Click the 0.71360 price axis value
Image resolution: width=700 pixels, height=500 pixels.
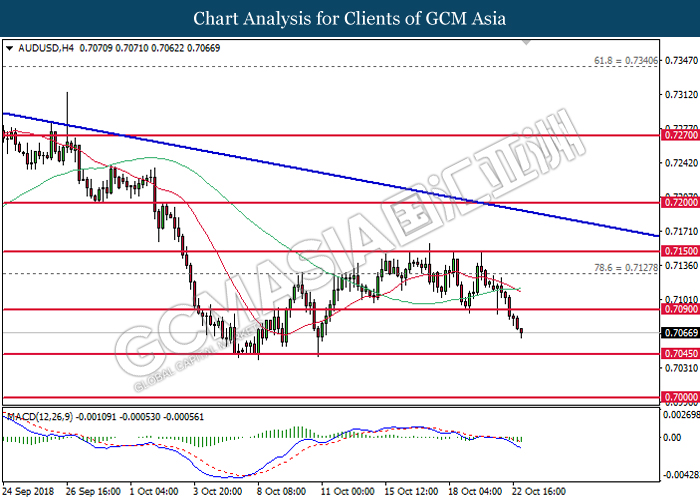click(681, 266)
